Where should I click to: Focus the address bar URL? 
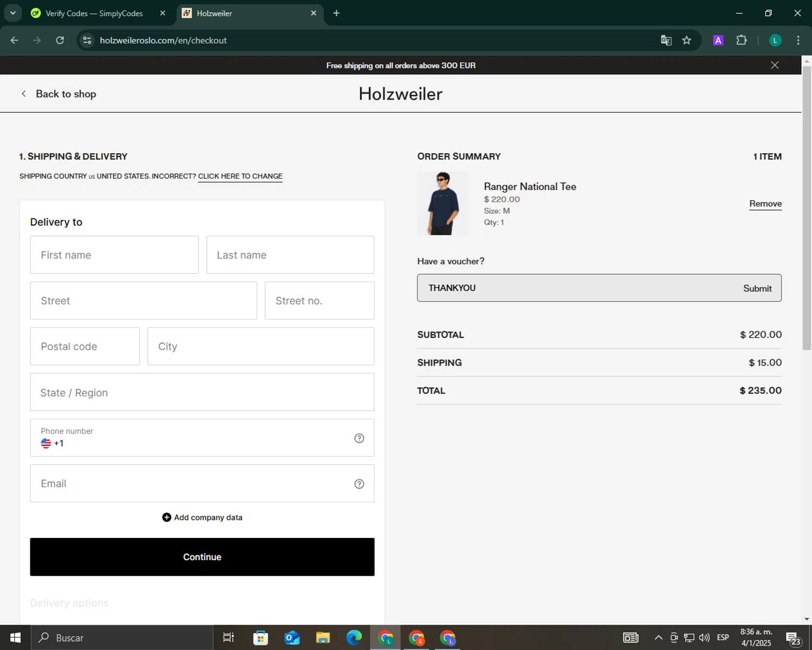click(163, 40)
